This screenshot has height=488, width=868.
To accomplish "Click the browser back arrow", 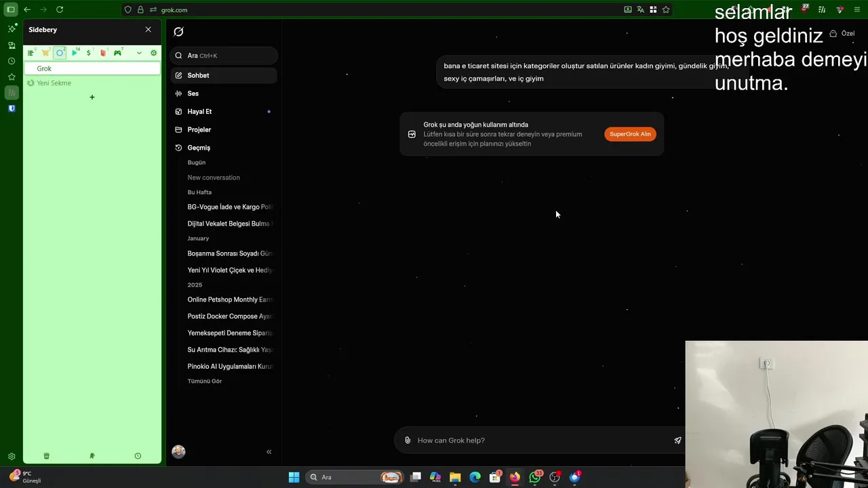I will pos(27,9).
